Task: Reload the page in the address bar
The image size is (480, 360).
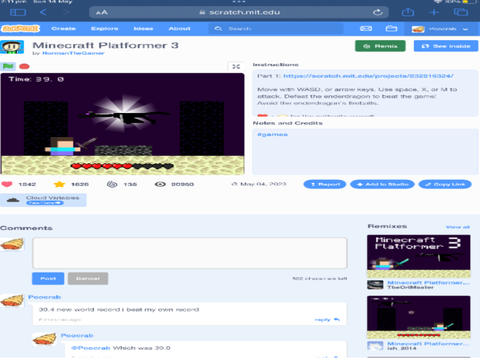Action: tap(378, 12)
